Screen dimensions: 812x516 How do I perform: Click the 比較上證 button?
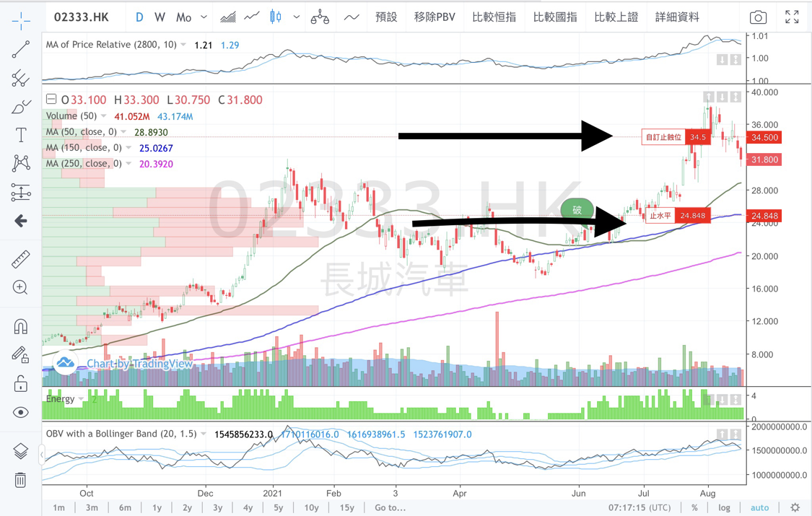[616, 17]
